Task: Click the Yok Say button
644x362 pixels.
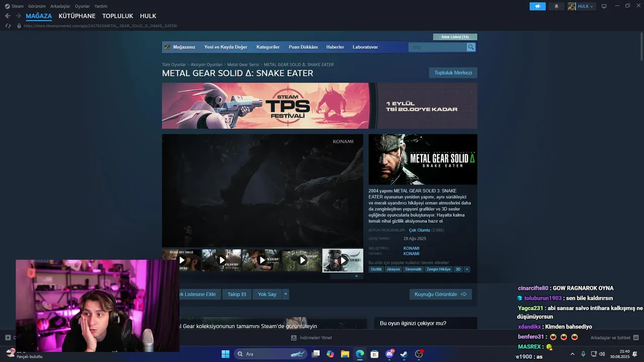Action: pos(267,294)
